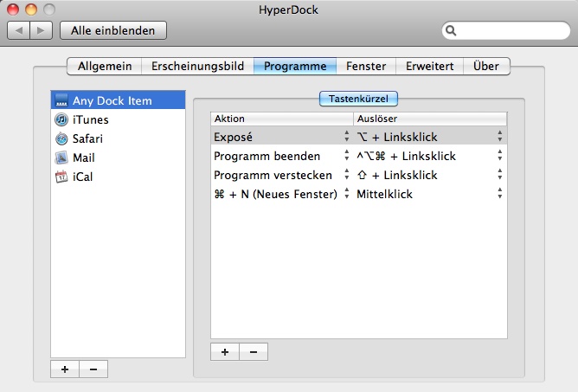Open the Mittelklick trigger popup
Screen dimensions: 578x392
(500, 193)
